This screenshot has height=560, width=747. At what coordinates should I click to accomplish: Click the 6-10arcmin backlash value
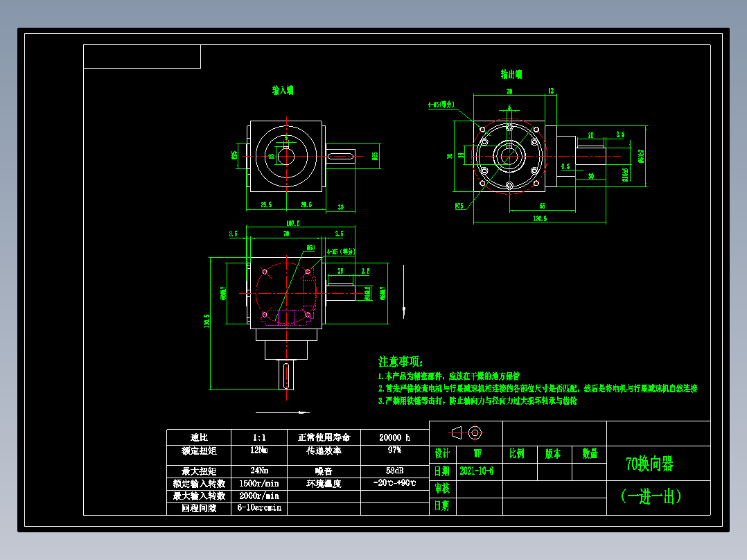pos(259,508)
